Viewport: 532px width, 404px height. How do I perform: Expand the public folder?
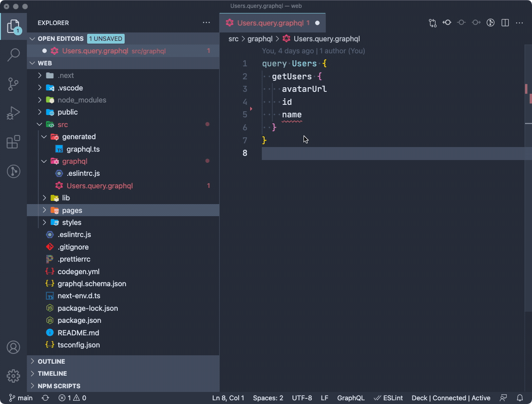click(40, 112)
